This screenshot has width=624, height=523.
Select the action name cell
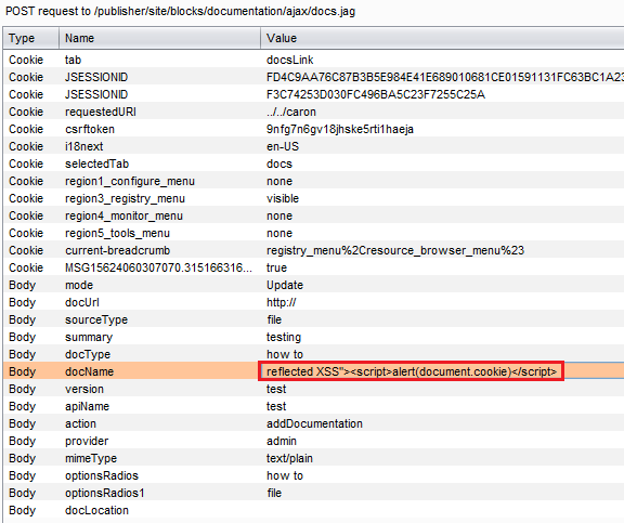tap(80, 424)
